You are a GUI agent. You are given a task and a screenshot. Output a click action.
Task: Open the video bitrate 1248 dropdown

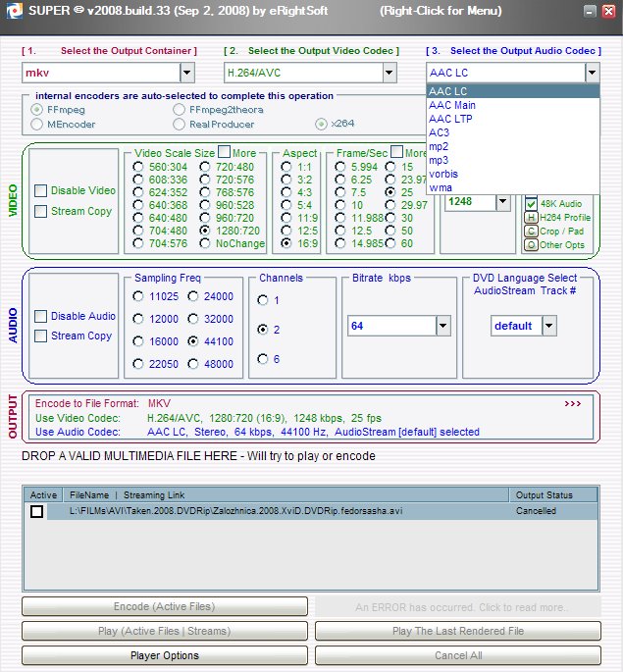tap(503, 201)
